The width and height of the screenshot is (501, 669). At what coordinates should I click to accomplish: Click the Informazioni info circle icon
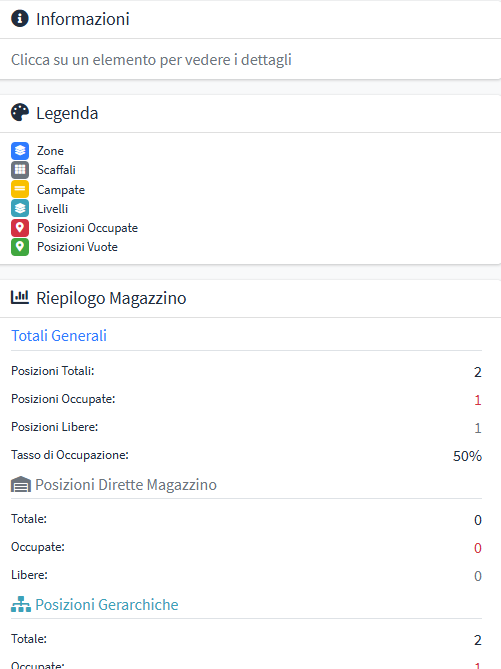(20, 18)
